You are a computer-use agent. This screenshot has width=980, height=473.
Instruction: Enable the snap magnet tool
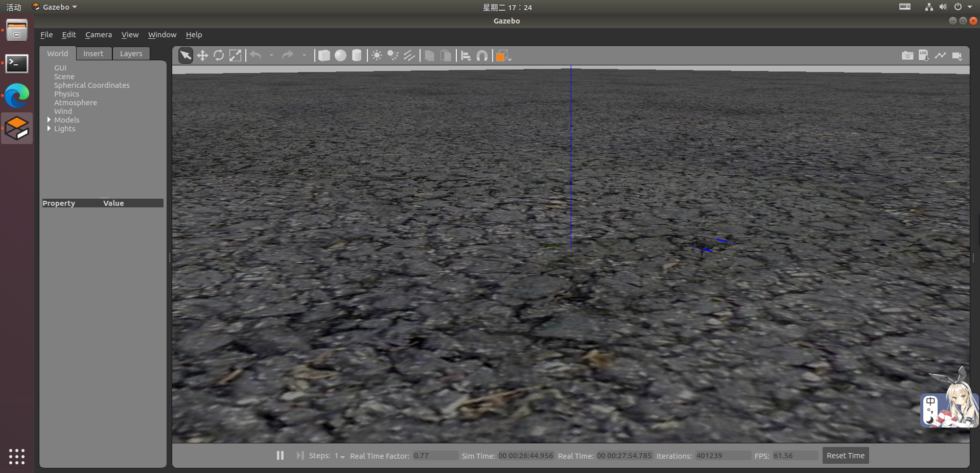[482, 56]
